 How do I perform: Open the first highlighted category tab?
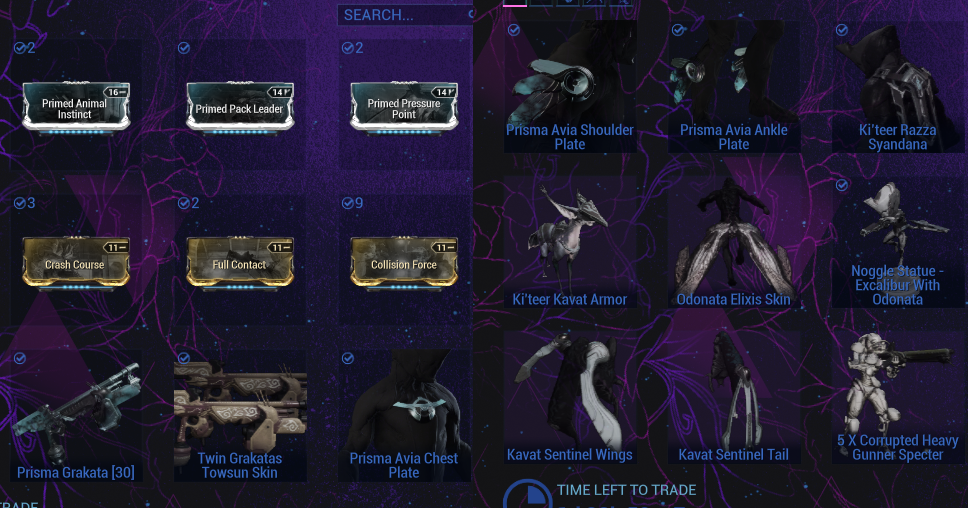[x=515, y=3]
